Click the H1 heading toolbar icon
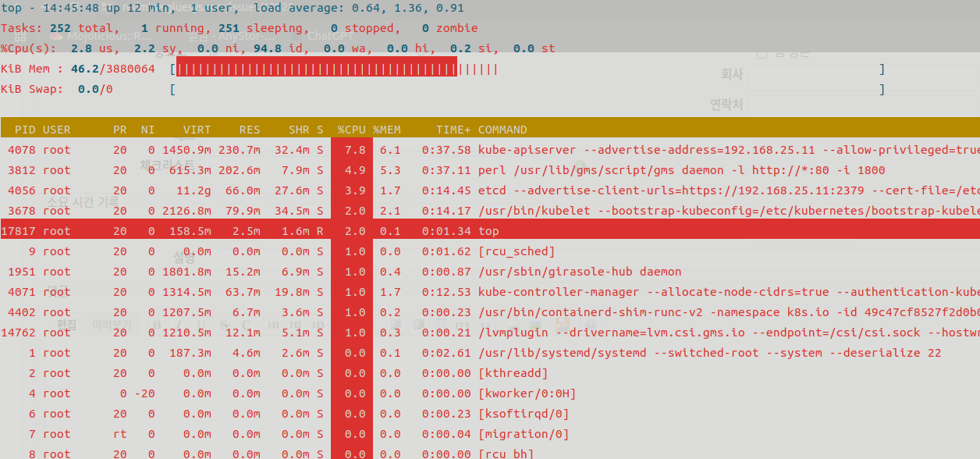Image resolution: width=980 pixels, height=459 pixels. 273,325
